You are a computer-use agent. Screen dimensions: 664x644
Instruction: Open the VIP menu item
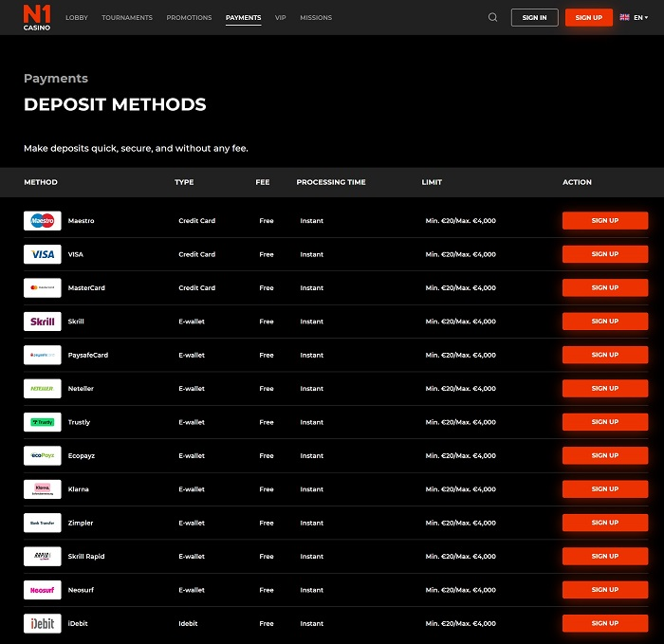tap(281, 17)
